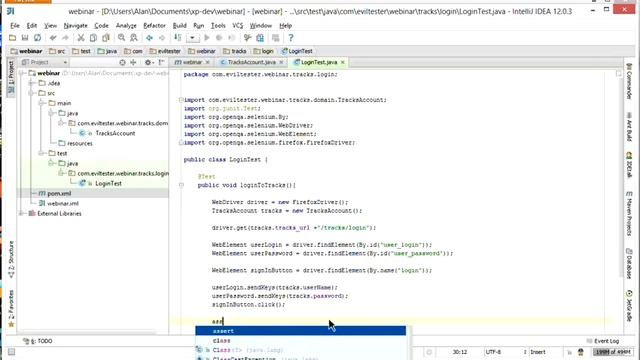The image size is (640, 360).
Task: Fold the loginToTracks method
Action: coord(181,185)
